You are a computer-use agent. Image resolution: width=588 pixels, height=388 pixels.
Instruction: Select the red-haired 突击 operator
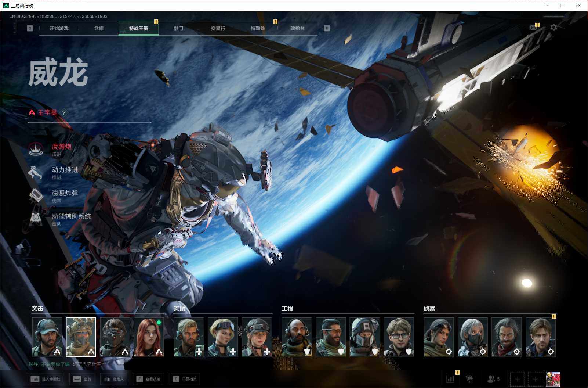(149, 337)
